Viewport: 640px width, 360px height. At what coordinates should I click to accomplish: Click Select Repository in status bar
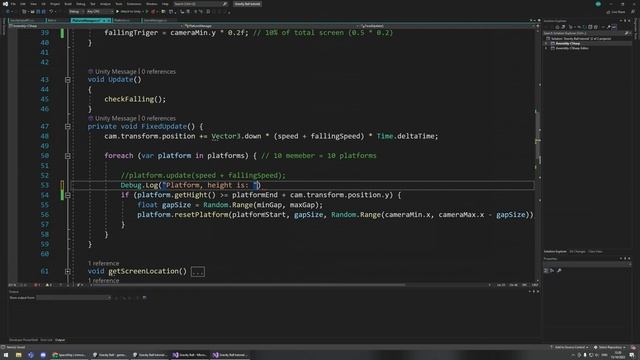coord(610,347)
